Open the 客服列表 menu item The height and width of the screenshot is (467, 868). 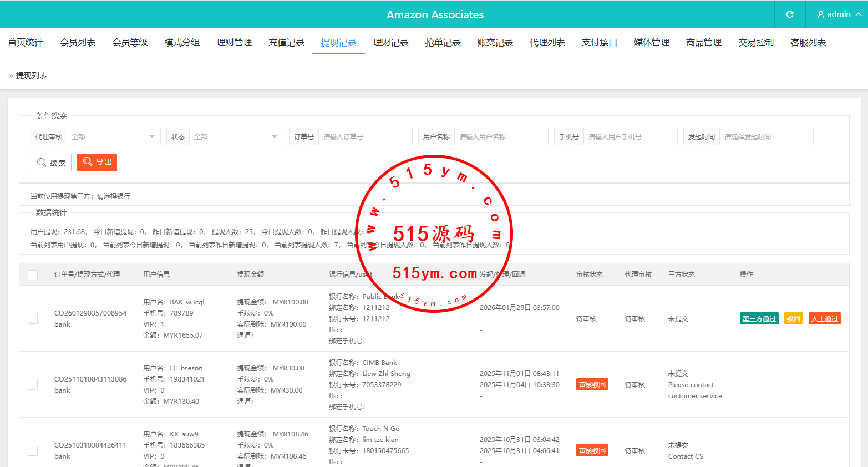[x=808, y=43]
